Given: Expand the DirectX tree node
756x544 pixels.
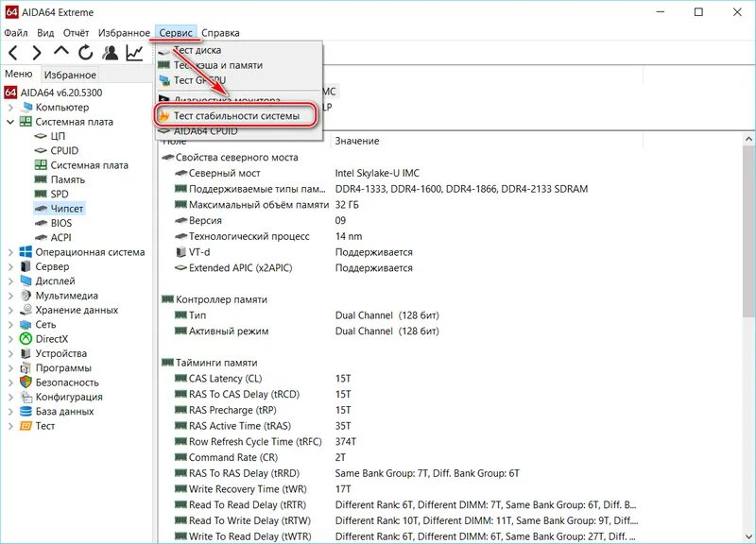Looking at the screenshot, I should (x=10, y=339).
